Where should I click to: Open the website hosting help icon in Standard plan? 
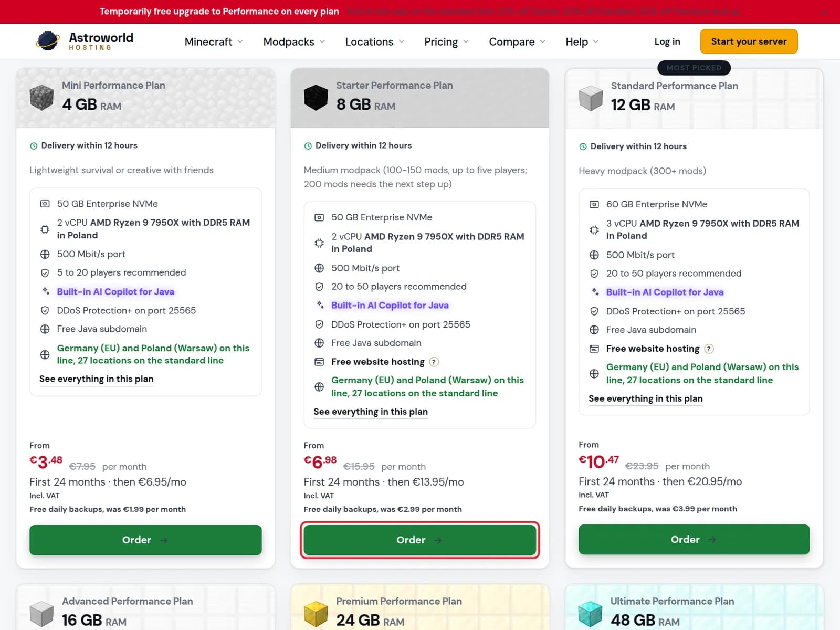coord(709,349)
